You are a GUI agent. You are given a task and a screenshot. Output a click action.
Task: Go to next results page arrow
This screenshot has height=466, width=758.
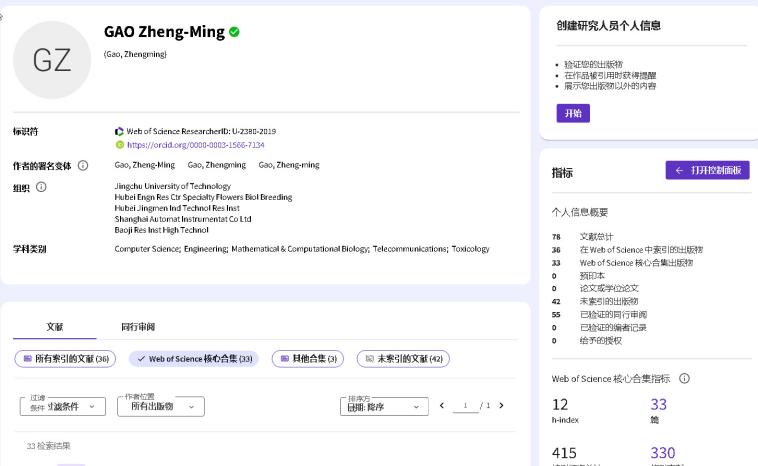(501, 406)
